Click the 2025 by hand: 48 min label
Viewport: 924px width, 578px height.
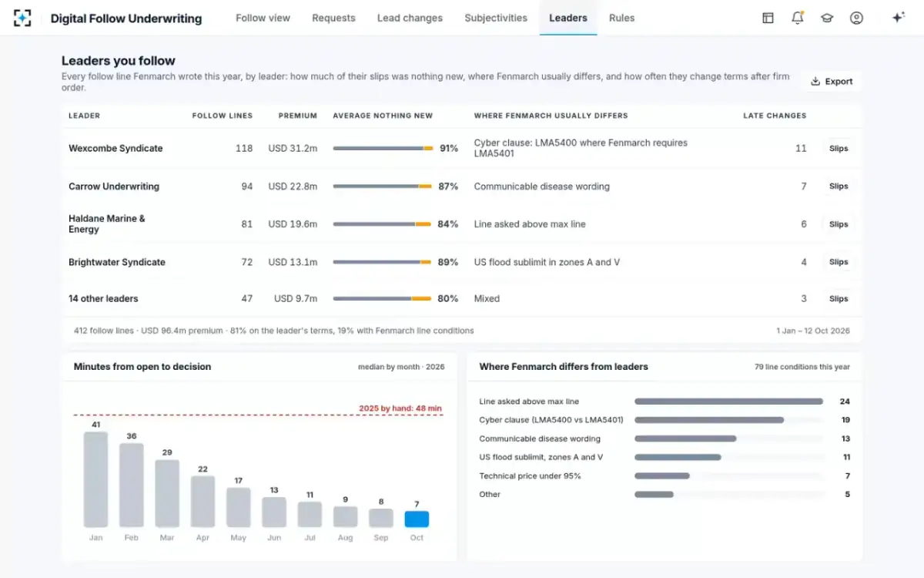coord(400,408)
